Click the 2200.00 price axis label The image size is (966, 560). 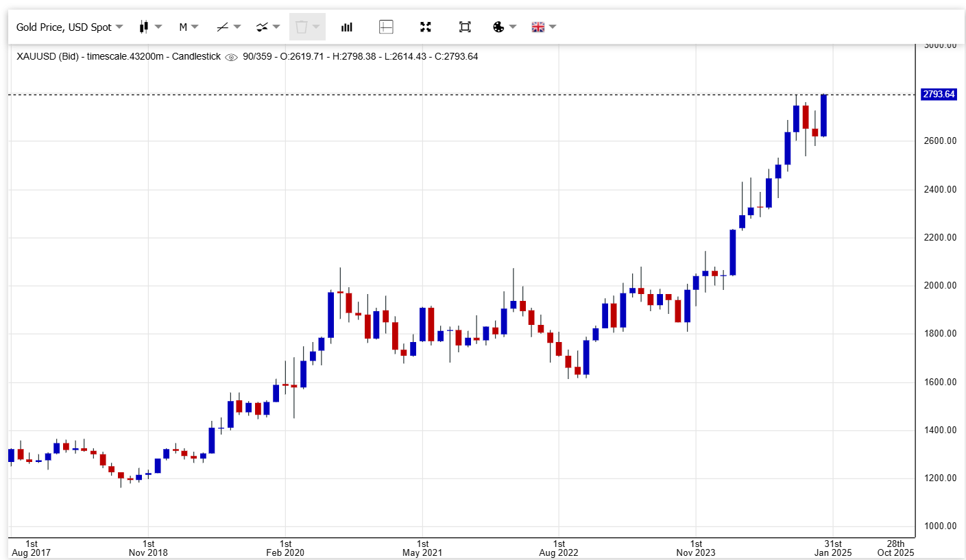click(x=940, y=238)
